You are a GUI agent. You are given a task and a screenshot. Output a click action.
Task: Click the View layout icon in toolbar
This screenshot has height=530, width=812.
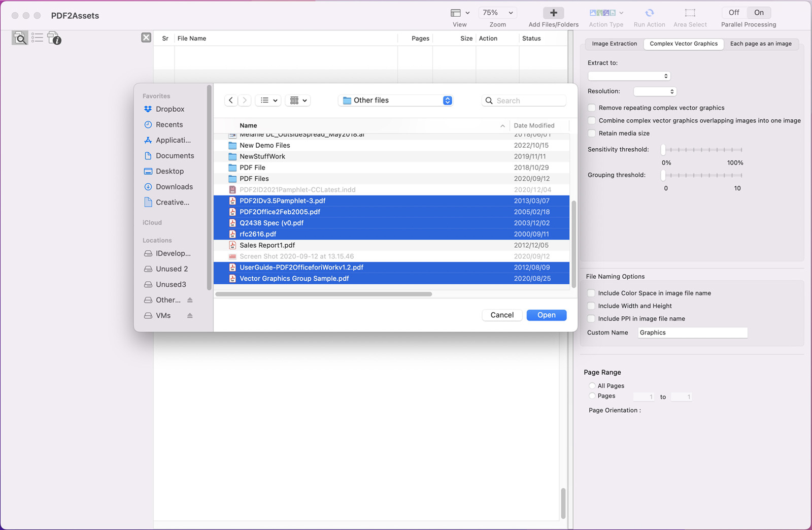(x=456, y=13)
